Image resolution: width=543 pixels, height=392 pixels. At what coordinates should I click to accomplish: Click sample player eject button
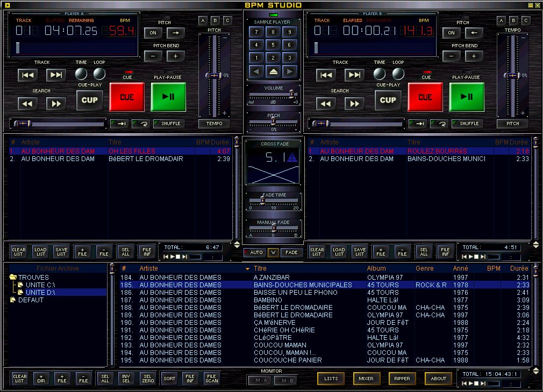[273, 71]
